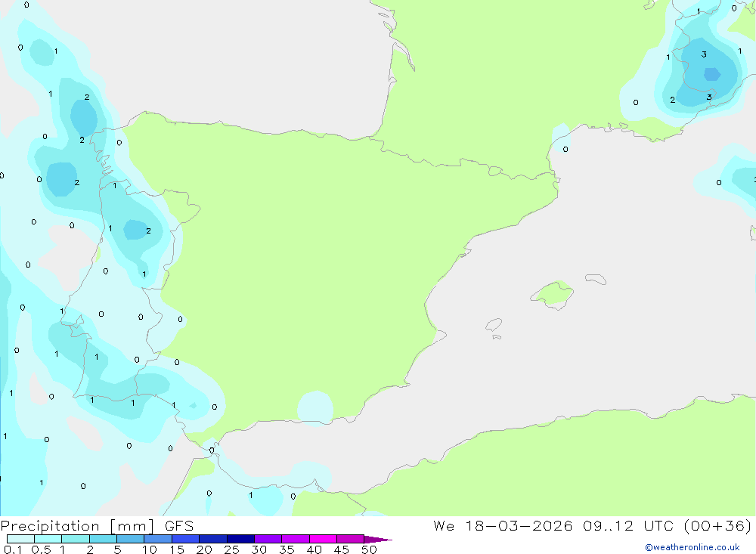Screen dimensions: 756x554
Task: Click the Ibiza island outline
Action: [x=494, y=324]
